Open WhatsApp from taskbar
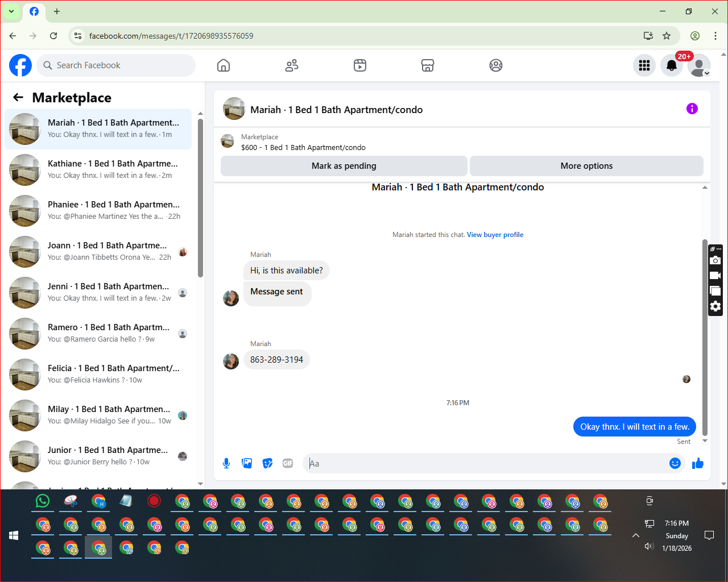The image size is (728, 582). [43, 501]
